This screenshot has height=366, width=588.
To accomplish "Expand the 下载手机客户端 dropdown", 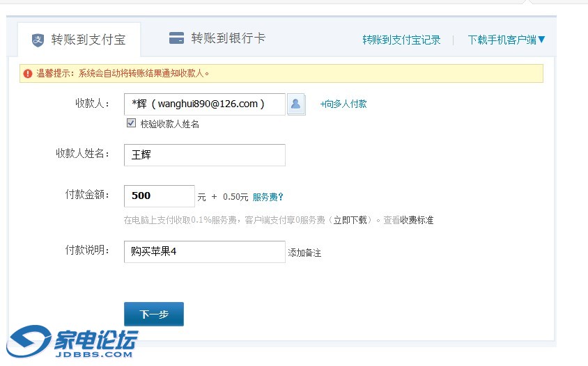I will pyautogui.click(x=506, y=40).
